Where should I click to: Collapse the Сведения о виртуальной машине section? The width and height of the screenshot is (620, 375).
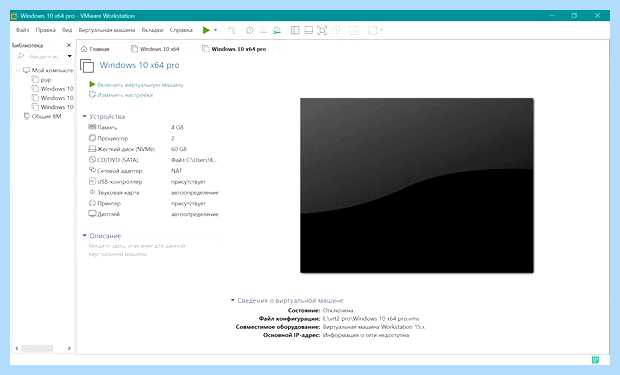(x=233, y=300)
